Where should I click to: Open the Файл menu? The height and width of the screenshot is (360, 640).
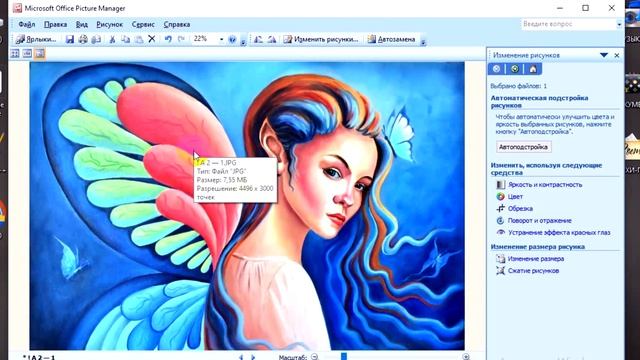pos(27,24)
